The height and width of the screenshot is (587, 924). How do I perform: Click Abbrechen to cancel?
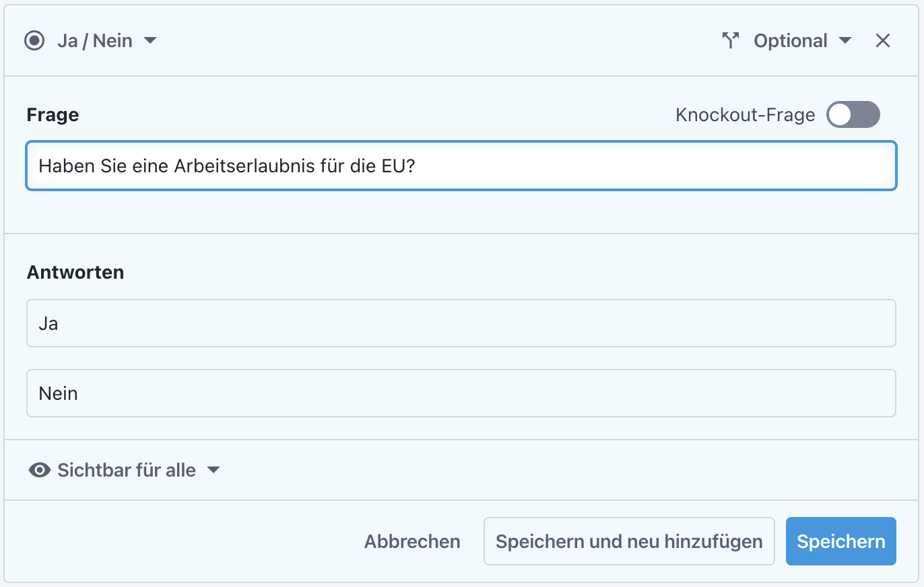(411, 541)
